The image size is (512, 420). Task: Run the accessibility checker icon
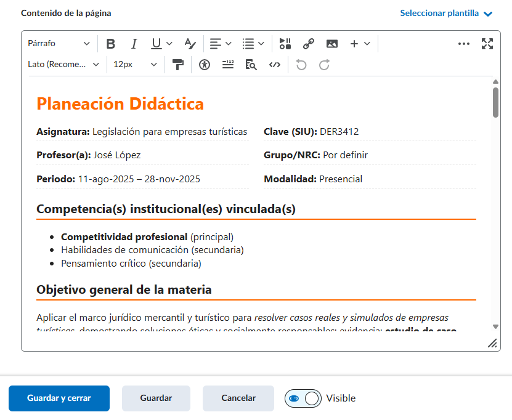(205, 65)
